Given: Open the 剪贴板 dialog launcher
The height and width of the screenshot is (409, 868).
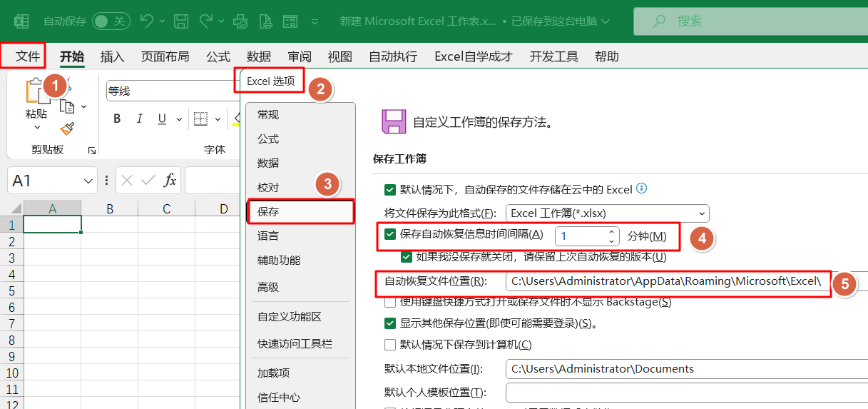Looking at the screenshot, I should [x=91, y=151].
